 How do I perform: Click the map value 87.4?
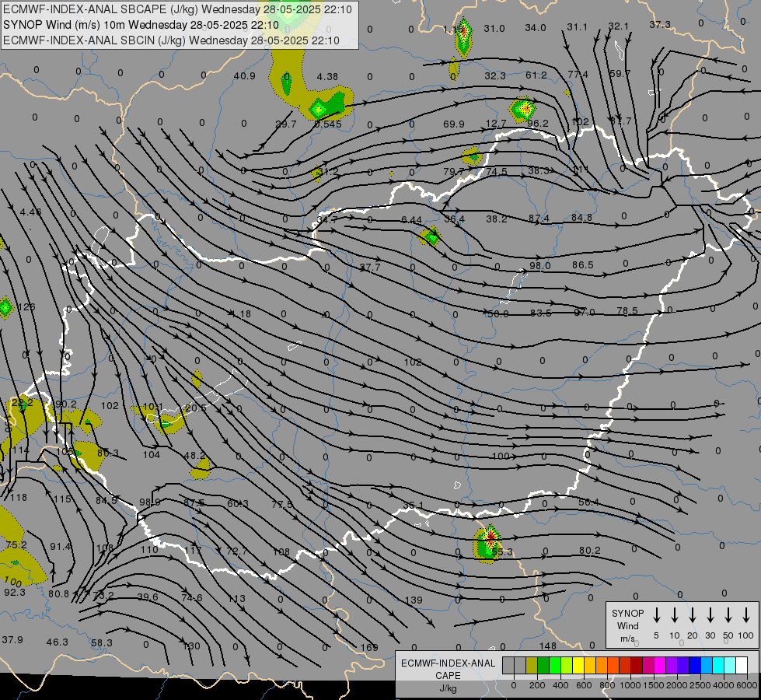[539, 219]
